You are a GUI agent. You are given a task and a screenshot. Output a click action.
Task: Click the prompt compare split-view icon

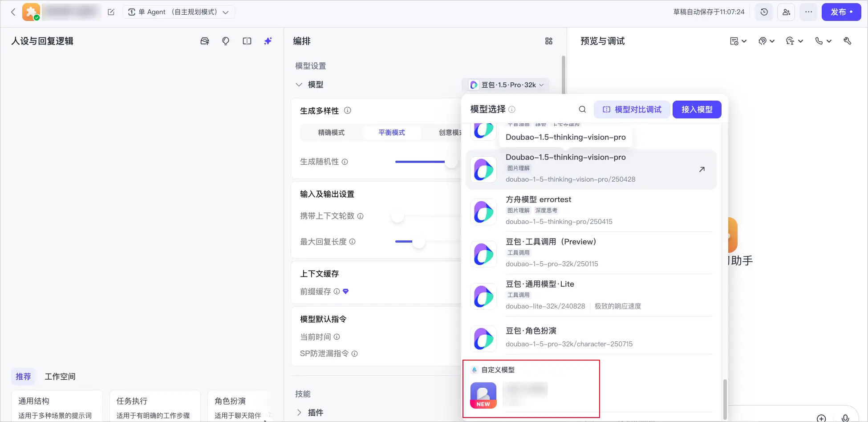point(247,41)
